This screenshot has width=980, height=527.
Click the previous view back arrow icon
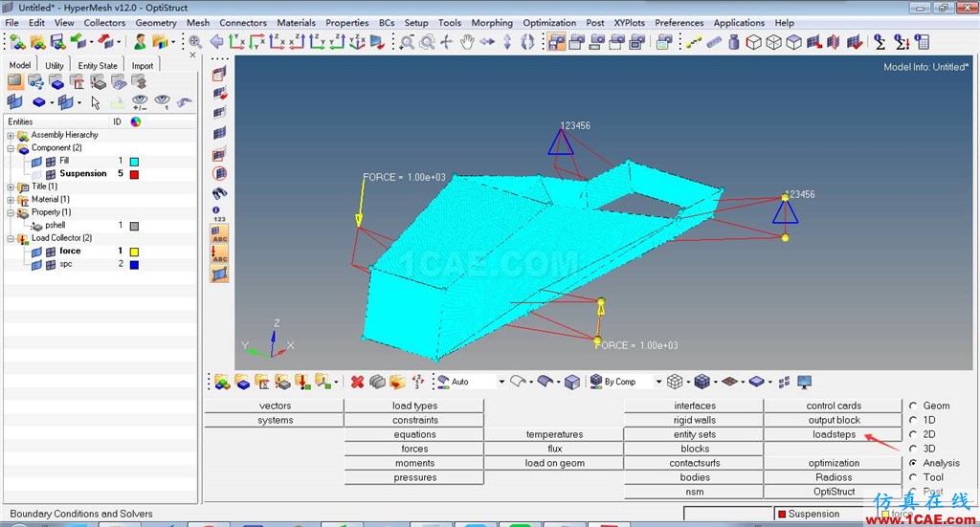pos(217,42)
